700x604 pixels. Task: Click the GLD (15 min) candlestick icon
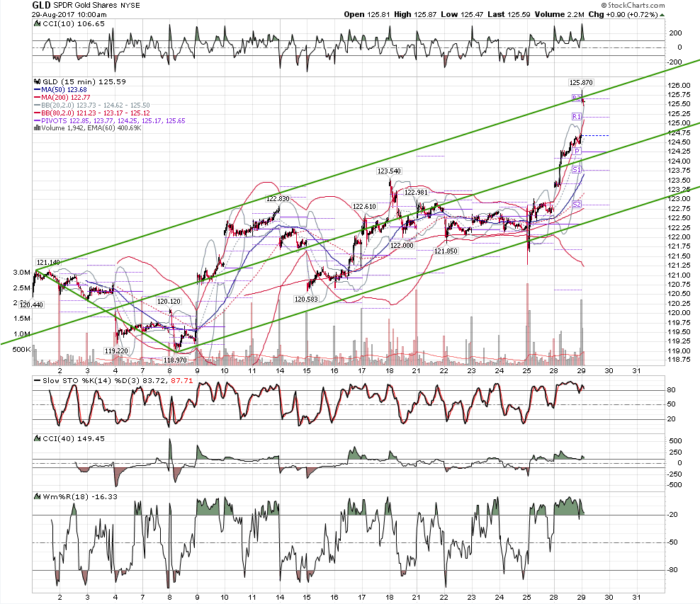click(x=38, y=82)
